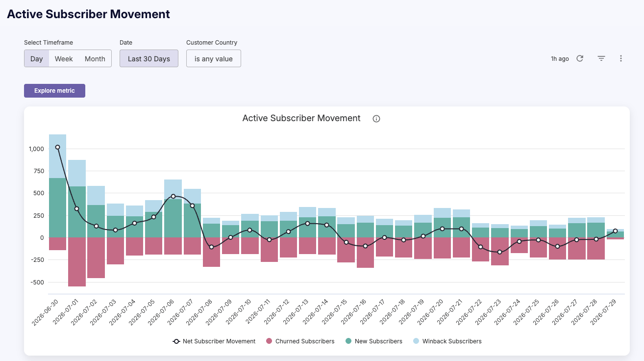Click the Winback Subscribers legend label
Image resolution: width=644 pixels, height=361 pixels.
(452, 341)
